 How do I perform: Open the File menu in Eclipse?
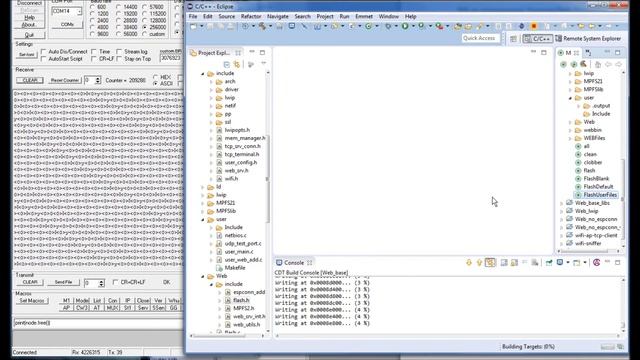coord(193,16)
